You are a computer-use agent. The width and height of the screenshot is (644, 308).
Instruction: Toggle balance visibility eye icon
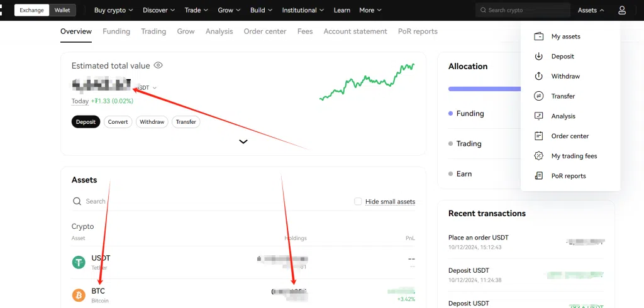[x=158, y=65]
